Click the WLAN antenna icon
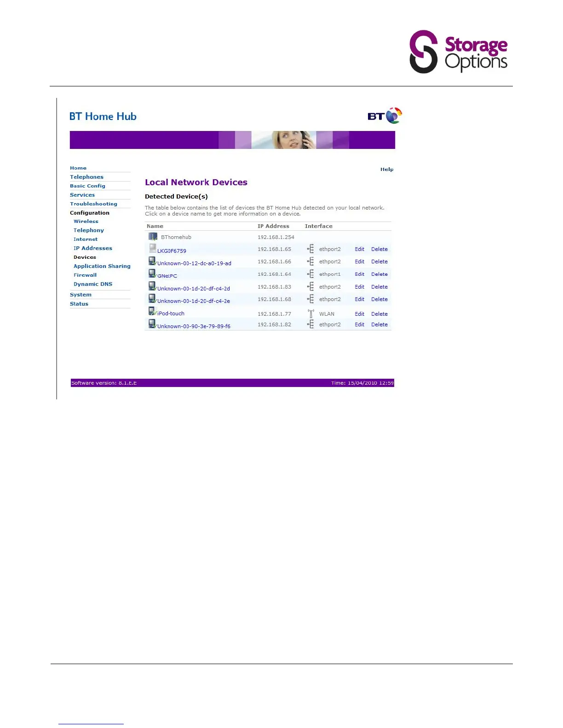 tap(311, 313)
